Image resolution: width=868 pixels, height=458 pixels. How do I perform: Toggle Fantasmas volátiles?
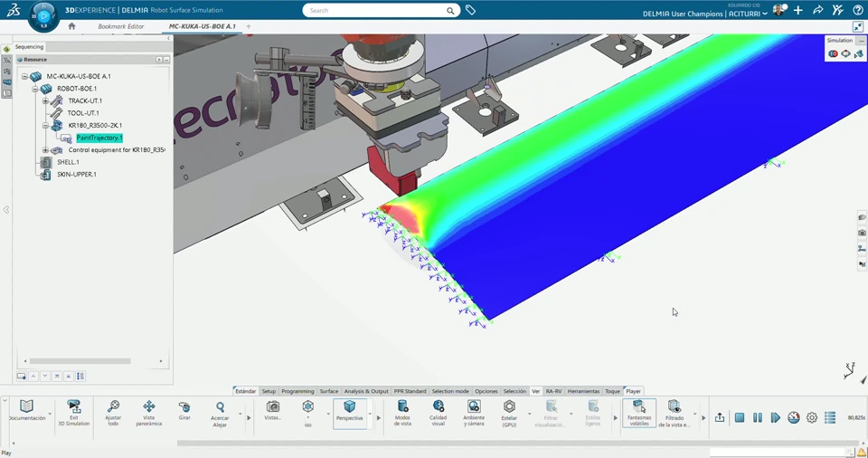click(639, 413)
